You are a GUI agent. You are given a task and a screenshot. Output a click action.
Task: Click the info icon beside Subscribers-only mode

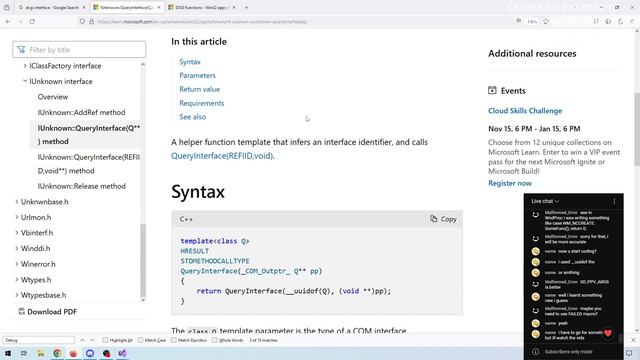[536, 351]
